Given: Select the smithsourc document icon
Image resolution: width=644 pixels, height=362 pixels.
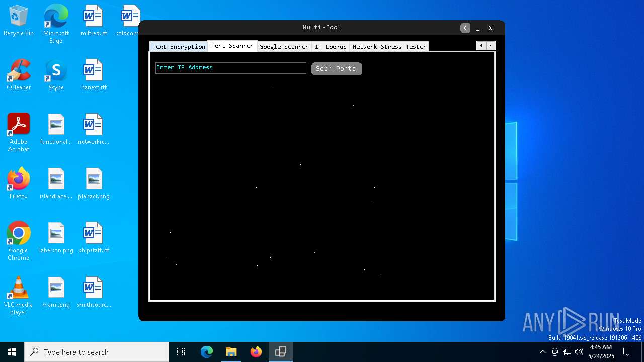Looking at the screenshot, I should point(94,293).
